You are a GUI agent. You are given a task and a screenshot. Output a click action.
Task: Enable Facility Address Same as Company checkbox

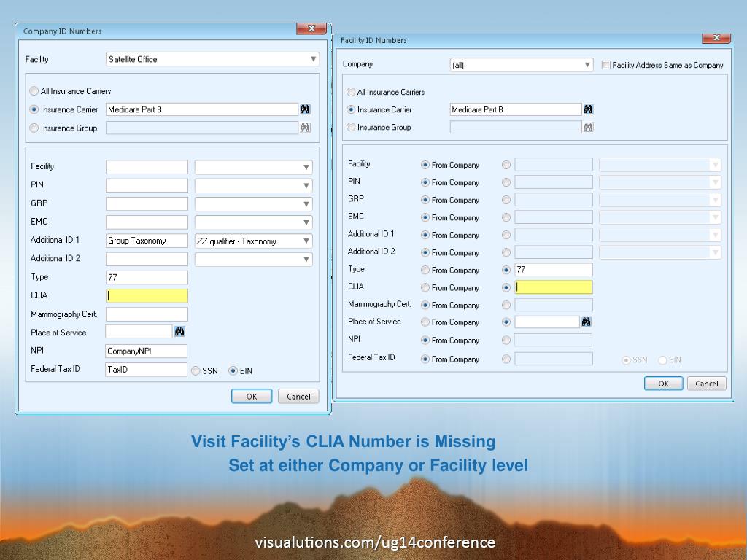pyautogui.click(x=606, y=65)
